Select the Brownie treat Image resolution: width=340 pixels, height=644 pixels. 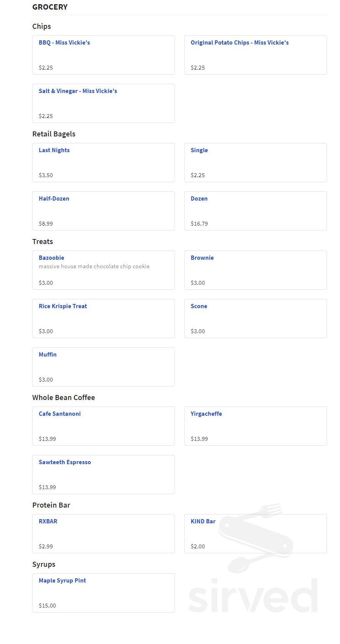point(256,270)
